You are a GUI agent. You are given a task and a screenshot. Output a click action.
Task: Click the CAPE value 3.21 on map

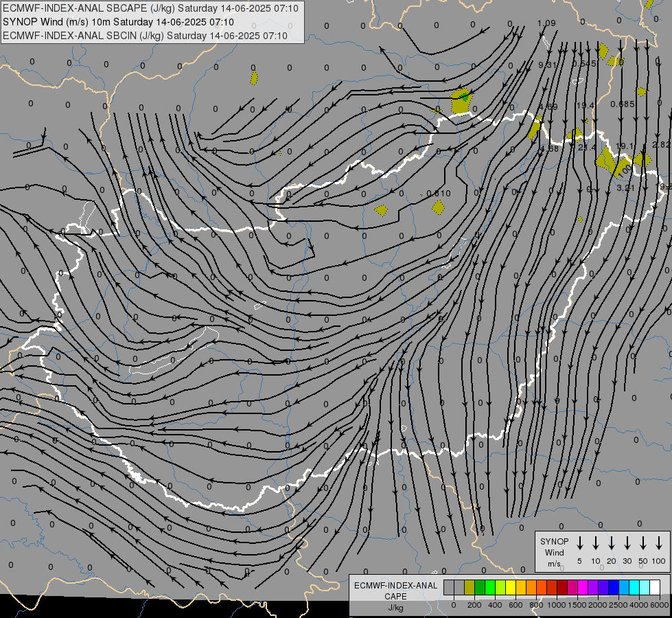tap(626, 188)
